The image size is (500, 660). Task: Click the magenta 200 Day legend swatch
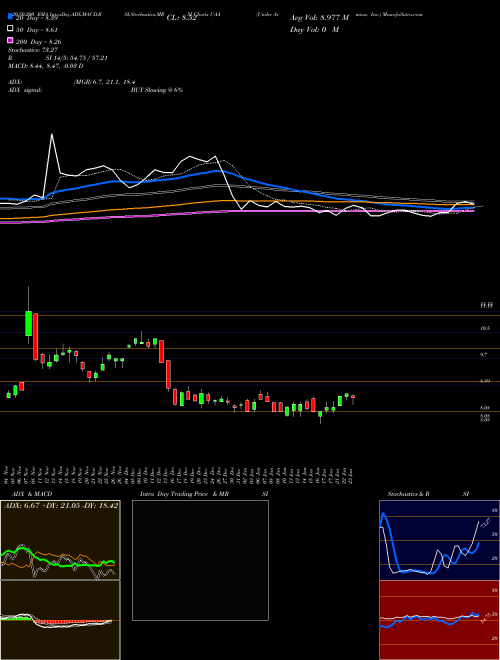11,41
